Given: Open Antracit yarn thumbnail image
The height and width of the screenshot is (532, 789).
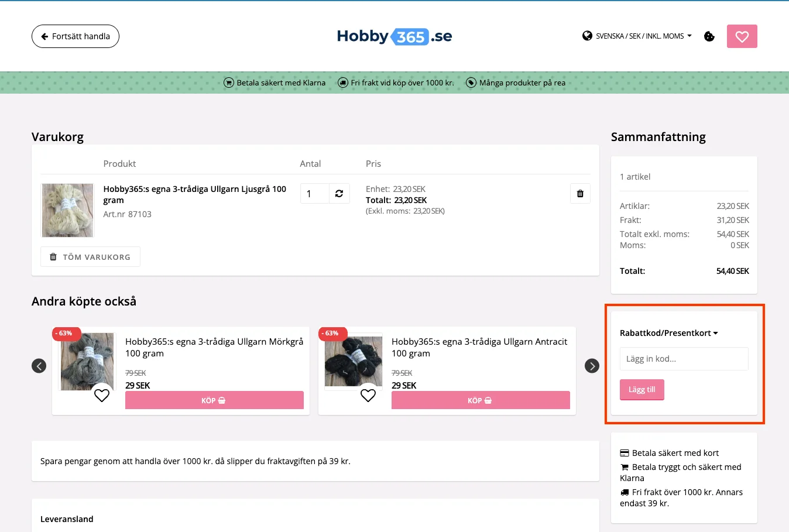Looking at the screenshot, I should click(x=354, y=361).
